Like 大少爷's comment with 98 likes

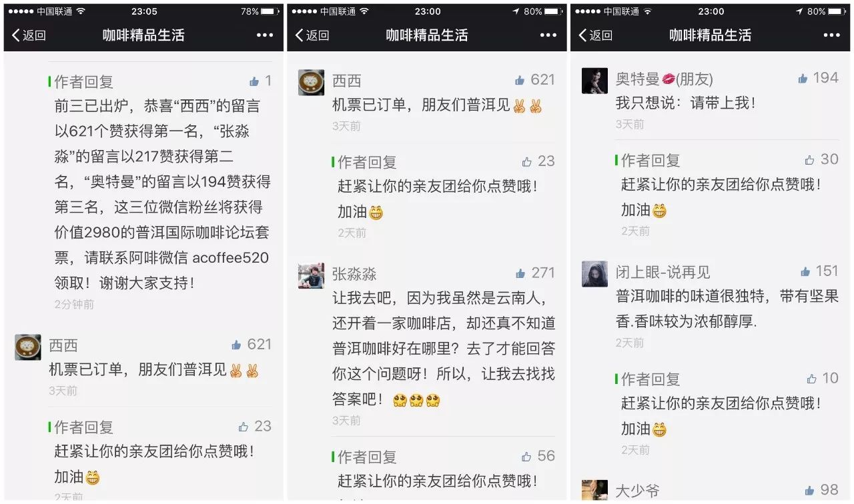click(x=810, y=491)
